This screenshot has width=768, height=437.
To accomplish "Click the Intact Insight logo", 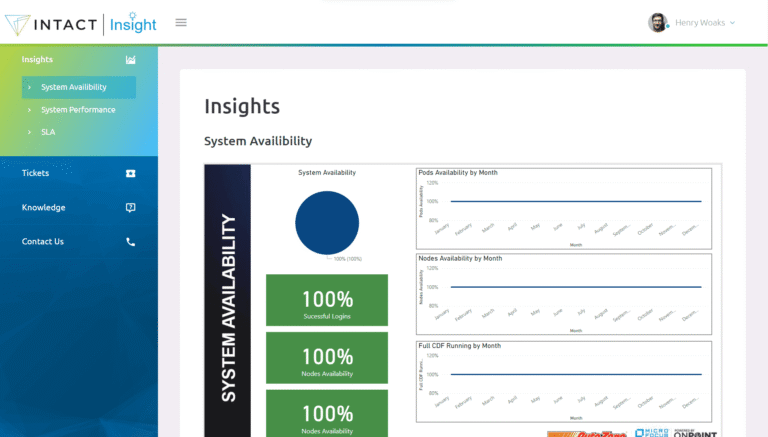I will [81, 22].
